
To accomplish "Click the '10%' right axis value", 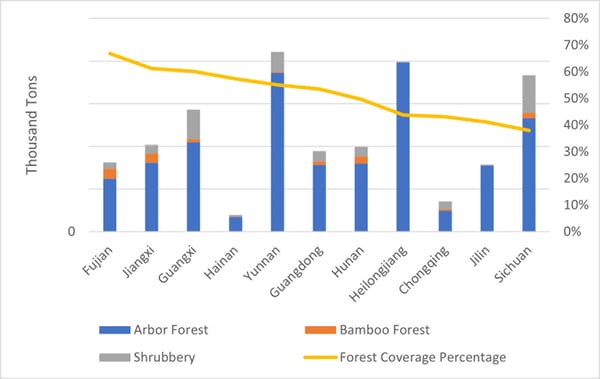I will pyautogui.click(x=576, y=205).
